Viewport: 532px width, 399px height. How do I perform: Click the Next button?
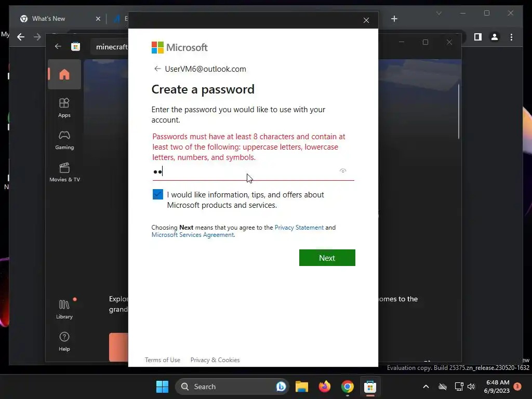[x=327, y=258]
